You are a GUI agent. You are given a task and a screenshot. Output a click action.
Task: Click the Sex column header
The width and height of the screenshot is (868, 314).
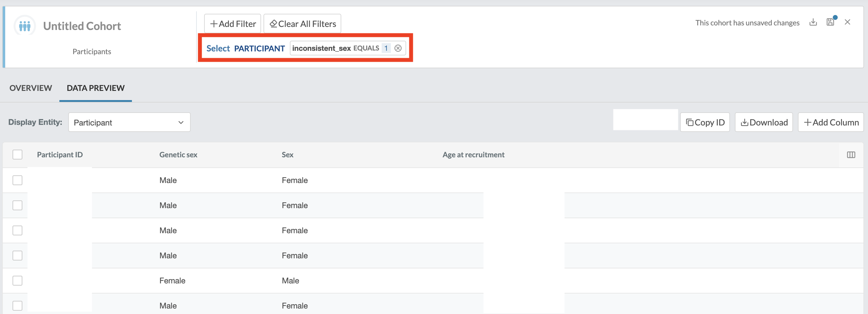pyautogui.click(x=287, y=155)
